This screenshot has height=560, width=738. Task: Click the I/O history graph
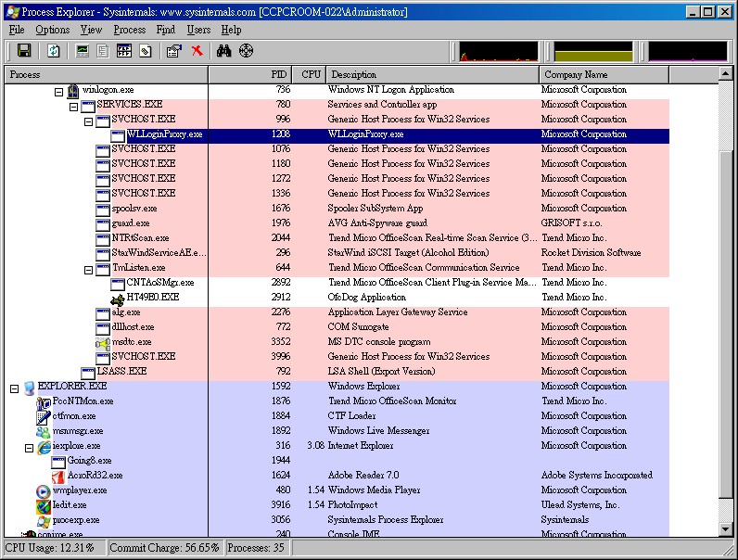tap(688, 51)
